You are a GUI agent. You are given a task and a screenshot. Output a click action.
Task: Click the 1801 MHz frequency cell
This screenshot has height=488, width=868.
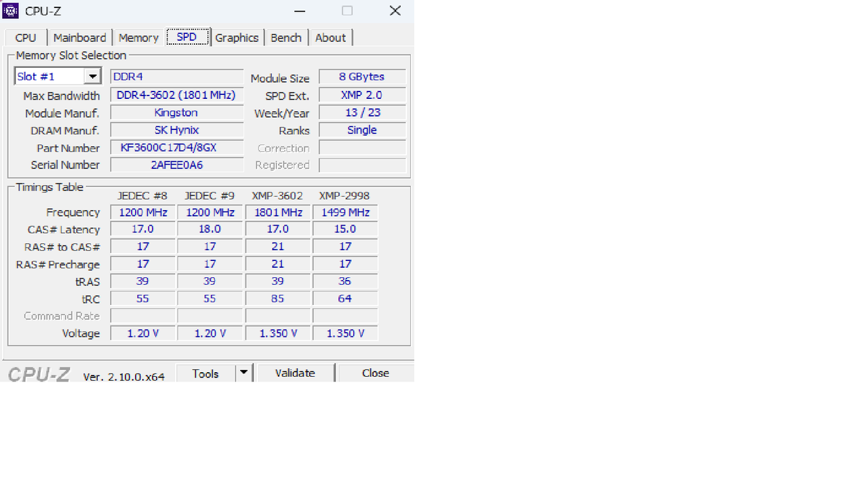coord(277,212)
